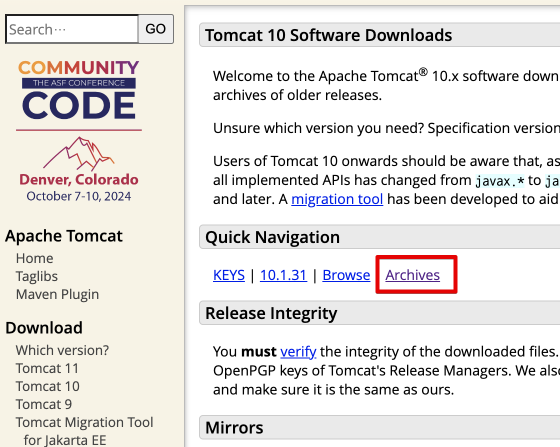Go to Tomcat 10 download page

pos(48,386)
